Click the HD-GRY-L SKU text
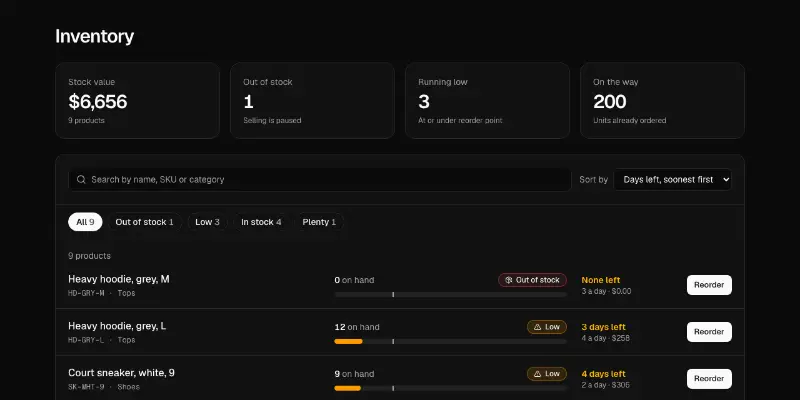Image resolution: width=800 pixels, height=400 pixels. point(86,340)
